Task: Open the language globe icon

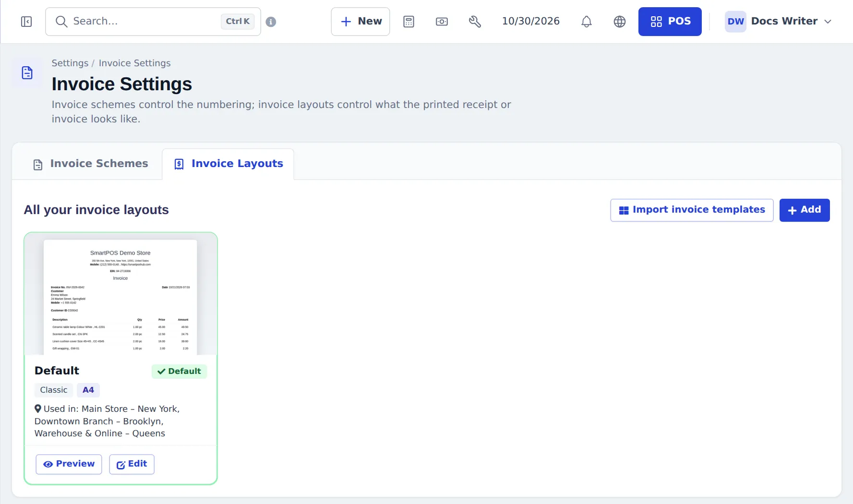Action: [x=620, y=22]
